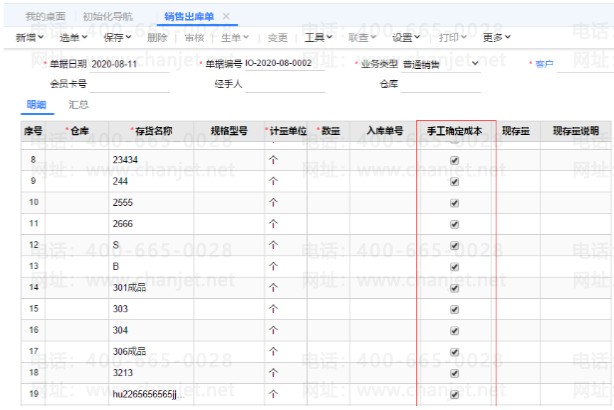The height and width of the screenshot is (410, 614).
Task: Select the inventory cell 2555
Action: click(151, 202)
